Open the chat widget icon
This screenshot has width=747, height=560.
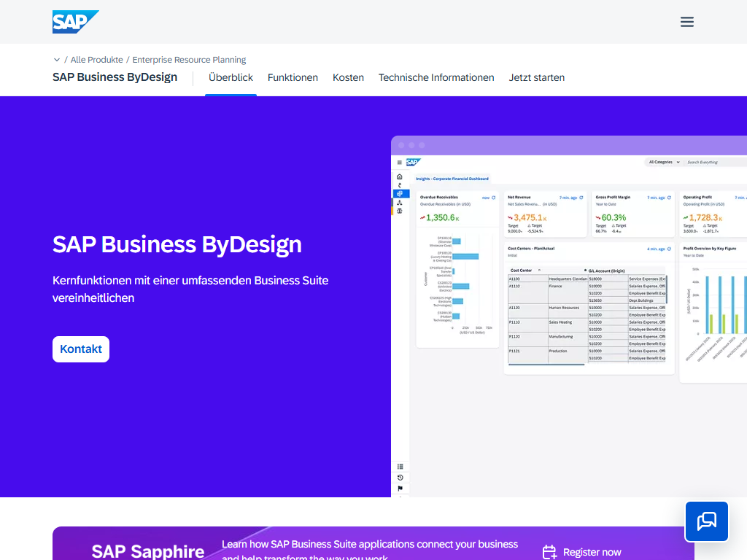(x=706, y=521)
